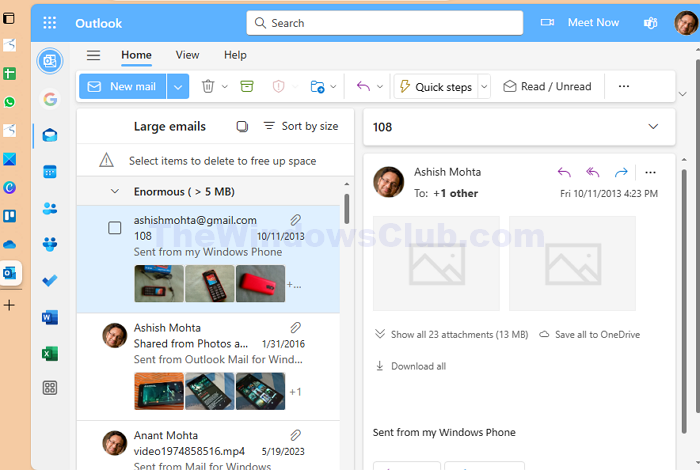Open the Shared from Photos email
Viewport: 700px width, 470px height.
(208, 366)
